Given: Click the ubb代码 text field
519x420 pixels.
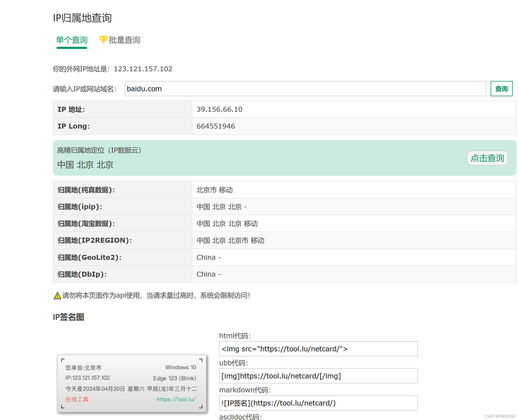Looking at the screenshot, I should pos(318,376).
